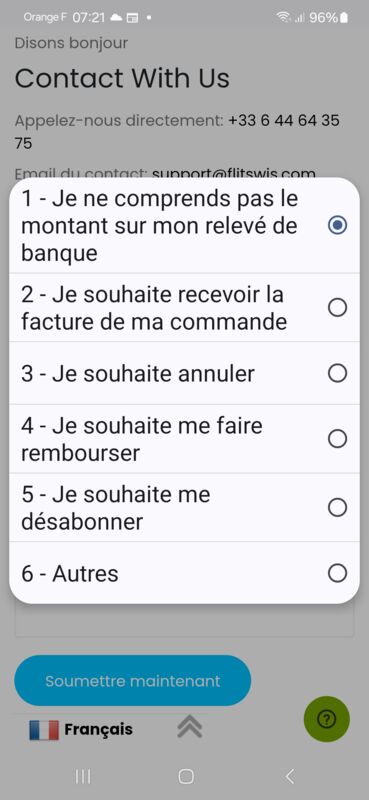This screenshot has width=369, height=800.
Task: Tap the green help question mark icon
Action: (327, 719)
